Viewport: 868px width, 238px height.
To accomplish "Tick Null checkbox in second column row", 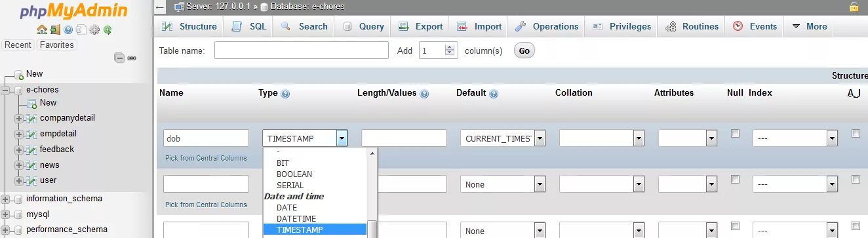I will tap(735, 180).
